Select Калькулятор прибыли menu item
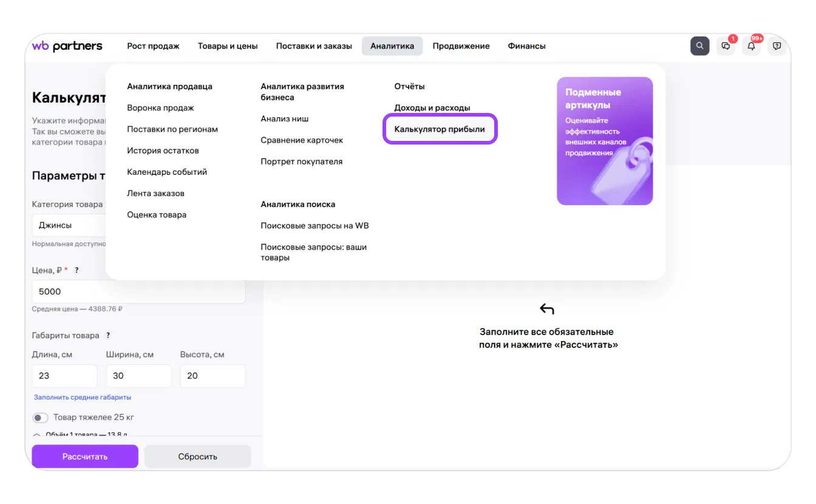Screen dimensions: 816x504 click(x=440, y=129)
